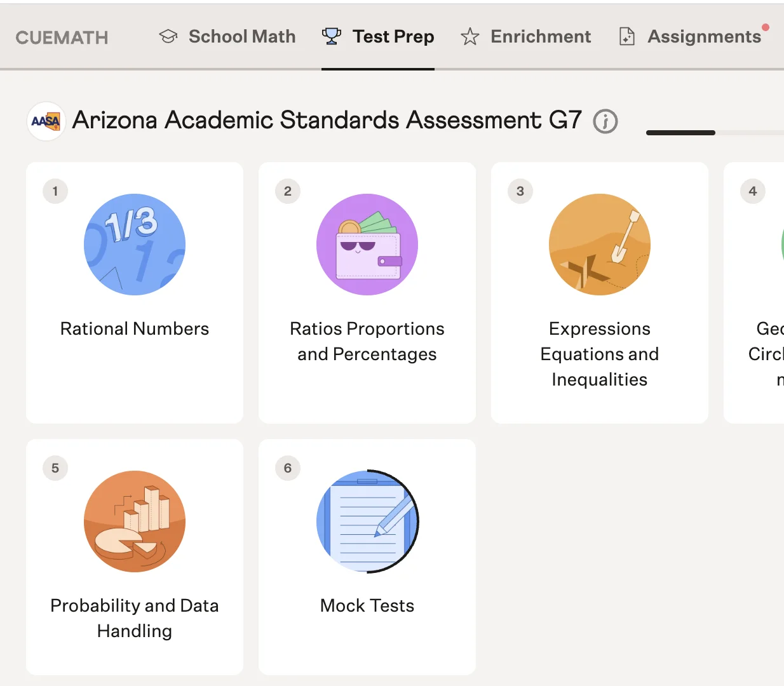Image resolution: width=784 pixels, height=686 pixels.
Task: Click the trophy icon in Test Prep
Action: point(331,37)
